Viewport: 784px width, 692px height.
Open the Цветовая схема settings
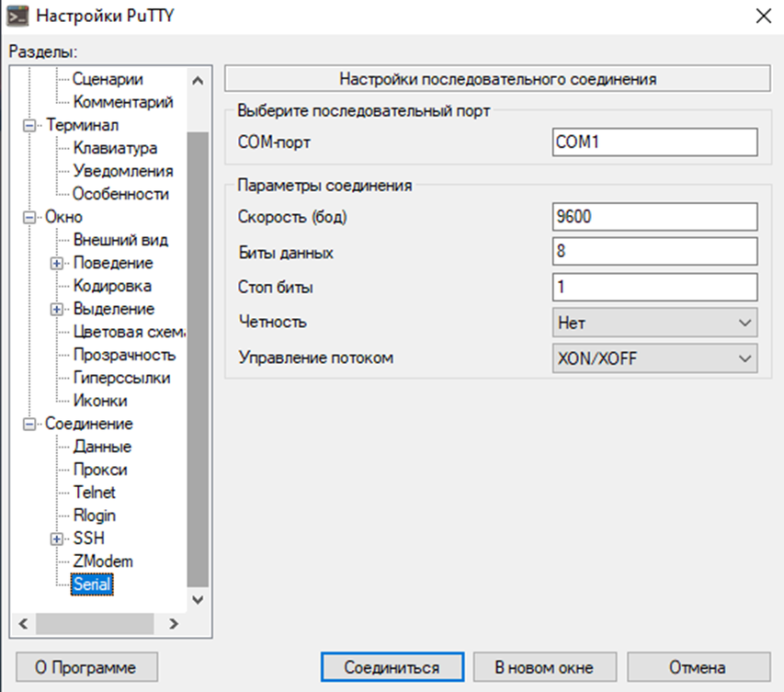point(130,332)
